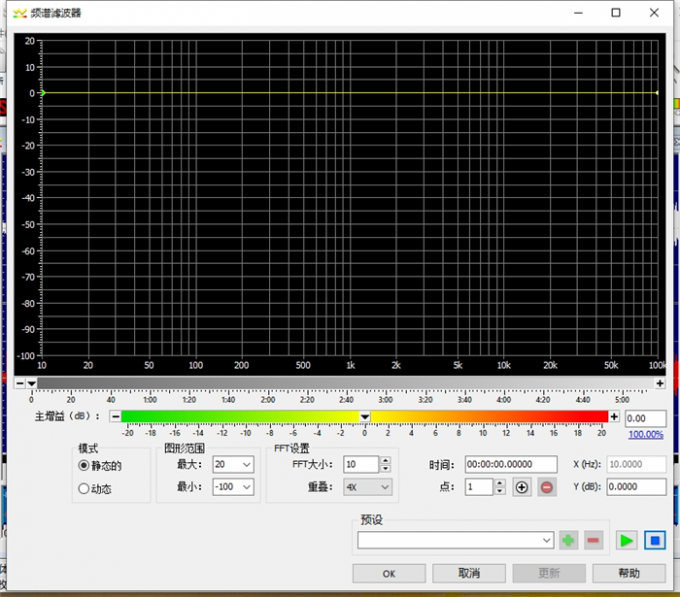Click the yellow end point on curve
680x597 pixels.
click(657, 93)
